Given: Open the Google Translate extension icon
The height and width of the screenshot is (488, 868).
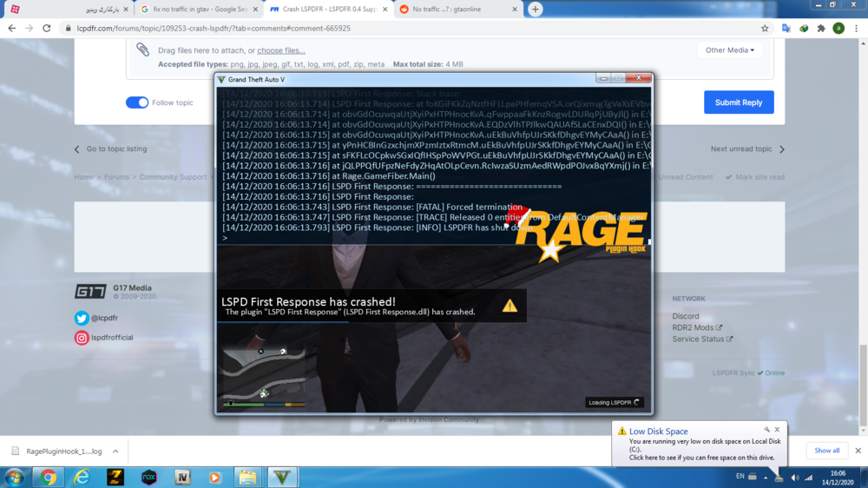Looking at the screenshot, I should [786, 29].
